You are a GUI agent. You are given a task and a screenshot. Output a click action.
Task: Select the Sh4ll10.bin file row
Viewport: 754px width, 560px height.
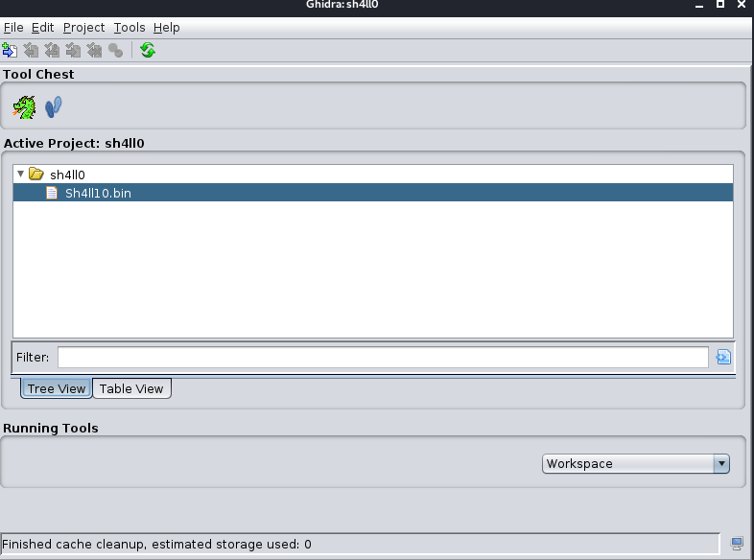(373, 193)
